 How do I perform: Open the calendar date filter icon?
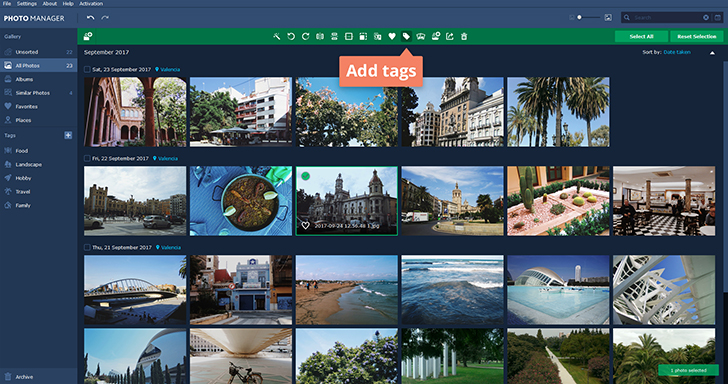coord(718,18)
